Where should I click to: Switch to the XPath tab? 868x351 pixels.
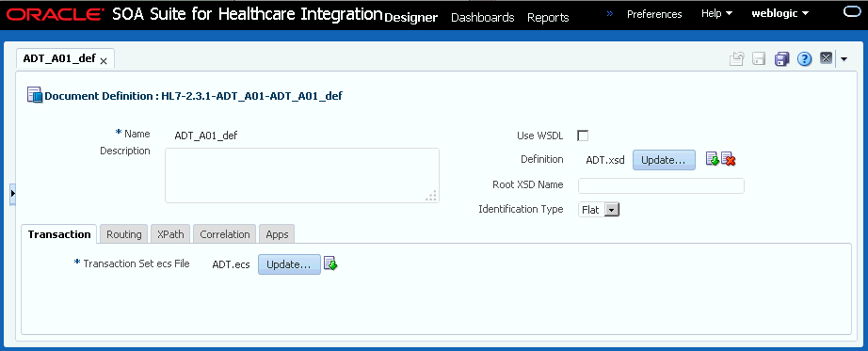tap(171, 234)
